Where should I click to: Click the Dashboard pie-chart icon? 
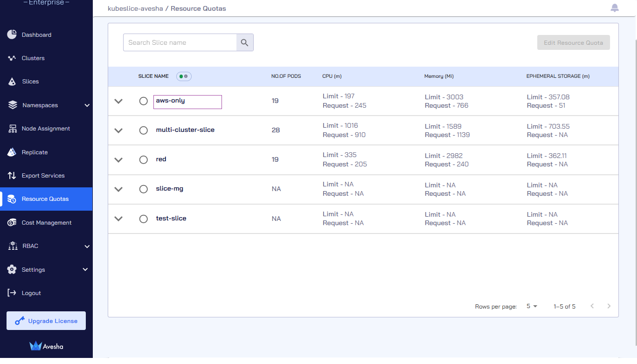12,34
